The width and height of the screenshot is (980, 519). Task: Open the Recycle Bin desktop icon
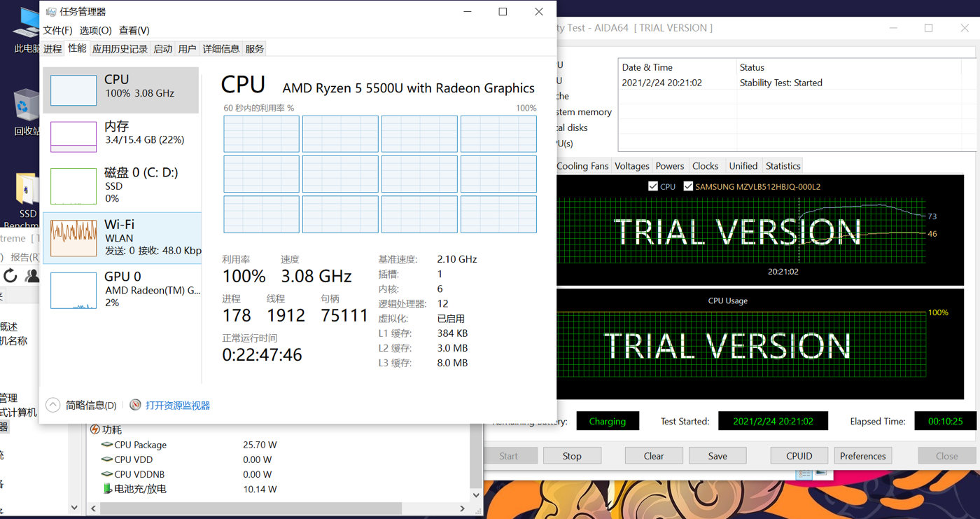pos(27,104)
